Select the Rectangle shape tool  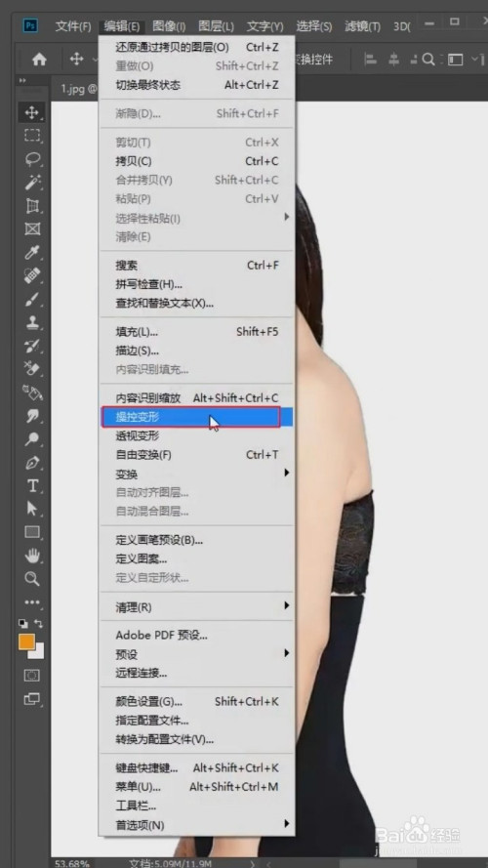(32, 532)
